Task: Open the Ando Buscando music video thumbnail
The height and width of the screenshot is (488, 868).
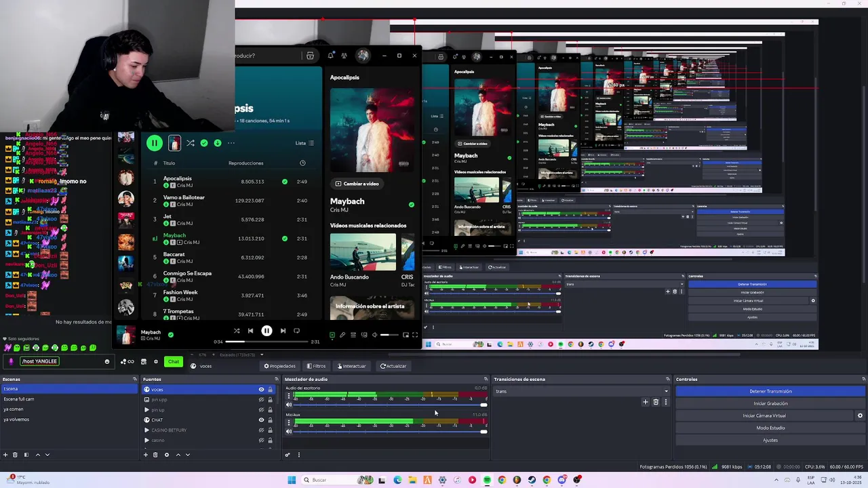Action: [363, 252]
